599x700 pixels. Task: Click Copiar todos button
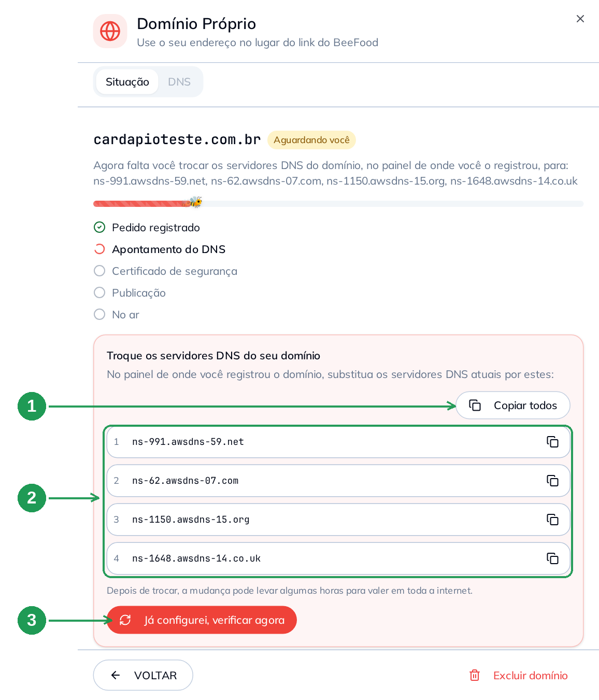tap(513, 405)
